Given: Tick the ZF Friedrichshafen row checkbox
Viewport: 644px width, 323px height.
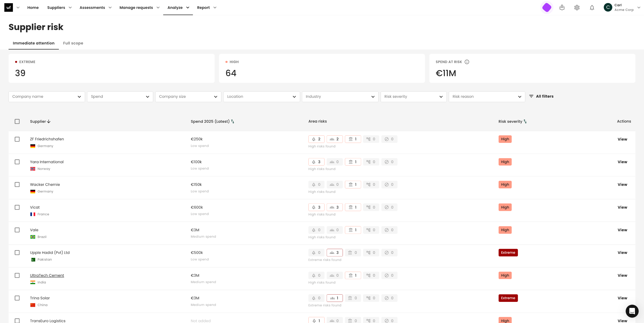Looking at the screenshot, I should point(17,139).
